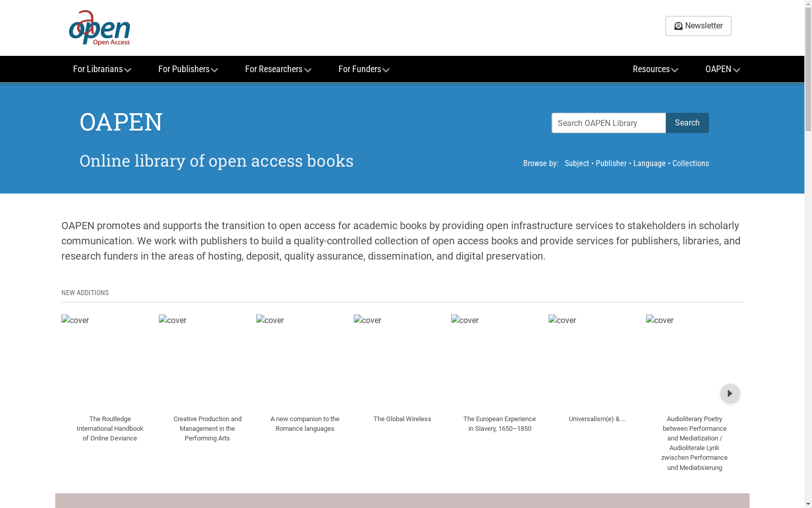Click the OAPEN Open Access logo
The width and height of the screenshot is (812, 508).
click(99, 28)
